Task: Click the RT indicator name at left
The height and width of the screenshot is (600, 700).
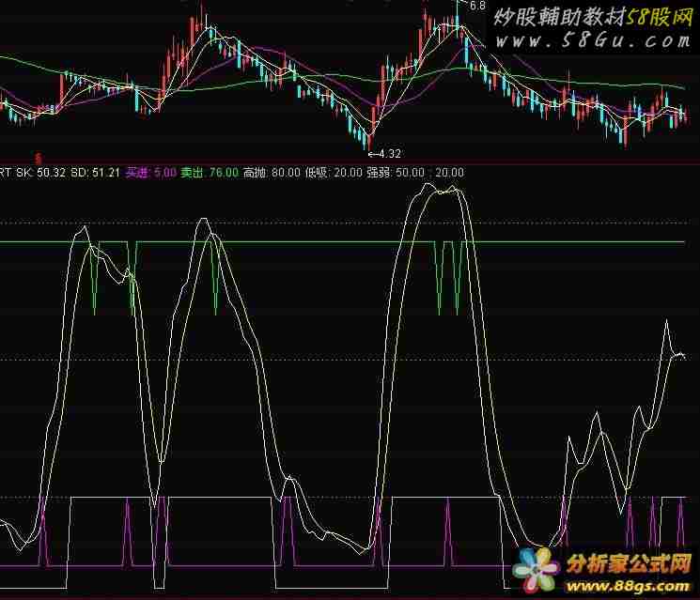Action: [x=7, y=173]
